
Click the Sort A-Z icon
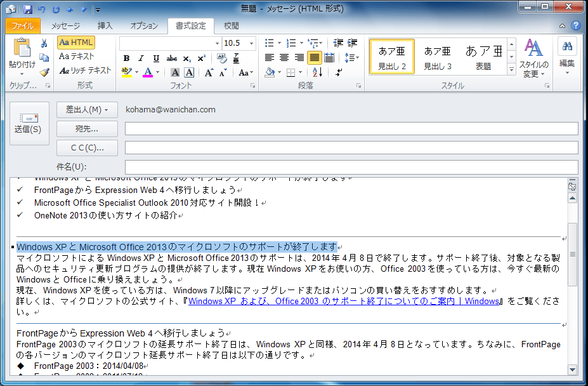coord(317,72)
